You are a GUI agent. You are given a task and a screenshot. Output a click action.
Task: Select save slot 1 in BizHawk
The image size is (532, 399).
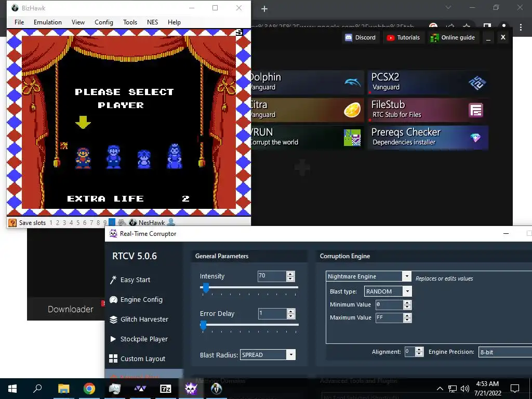(51, 223)
